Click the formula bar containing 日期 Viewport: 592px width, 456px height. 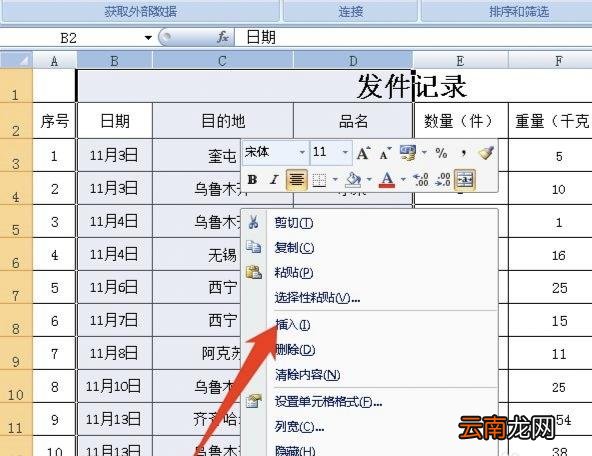click(413, 37)
